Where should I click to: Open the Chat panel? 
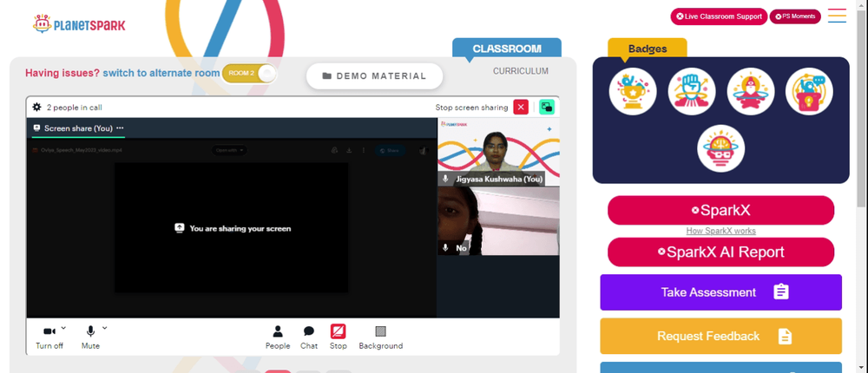point(309,337)
